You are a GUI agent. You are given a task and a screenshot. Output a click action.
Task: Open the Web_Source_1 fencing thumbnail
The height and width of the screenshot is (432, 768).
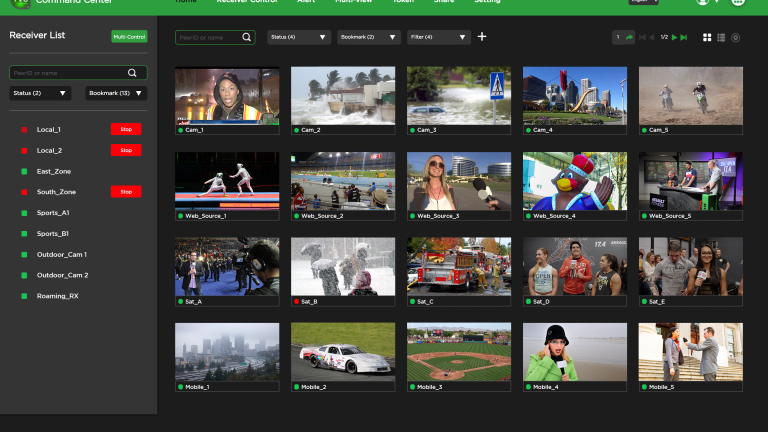(227, 181)
